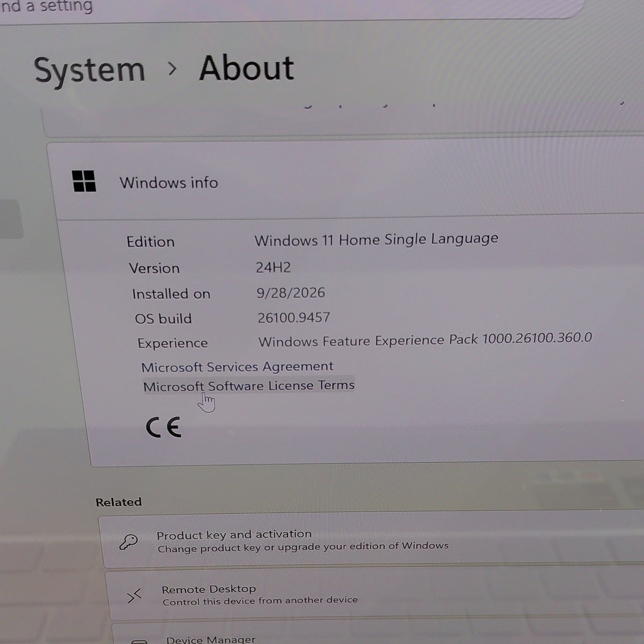Viewport: 644px width, 644px height.
Task: Click the About breadcrumb title
Action: coord(246,68)
